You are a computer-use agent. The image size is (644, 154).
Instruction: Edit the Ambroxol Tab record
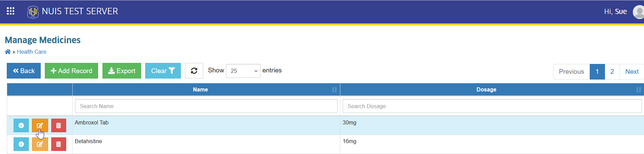(40, 125)
